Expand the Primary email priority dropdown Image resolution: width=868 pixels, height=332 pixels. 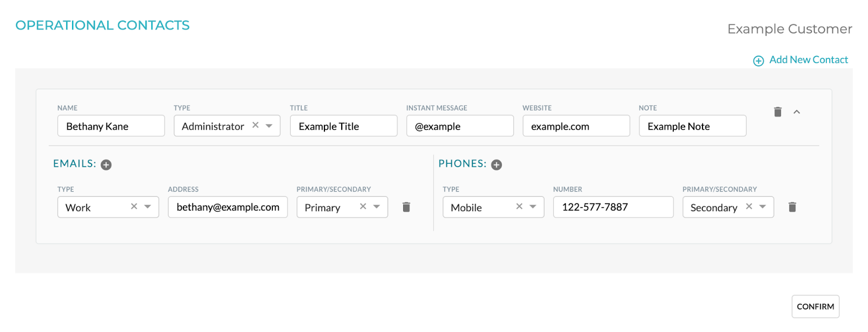(x=376, y=207)
